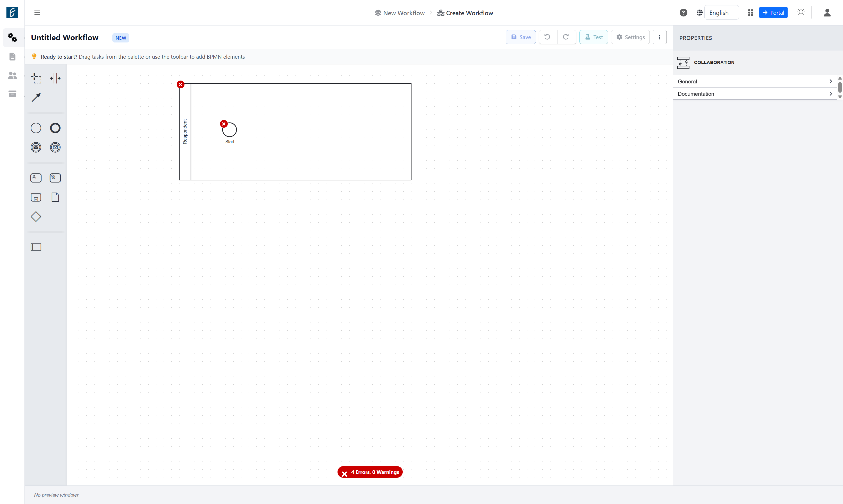The image size is (843, 504).
Task: Select the collapsed sub-process element
Action: [36, 197]
